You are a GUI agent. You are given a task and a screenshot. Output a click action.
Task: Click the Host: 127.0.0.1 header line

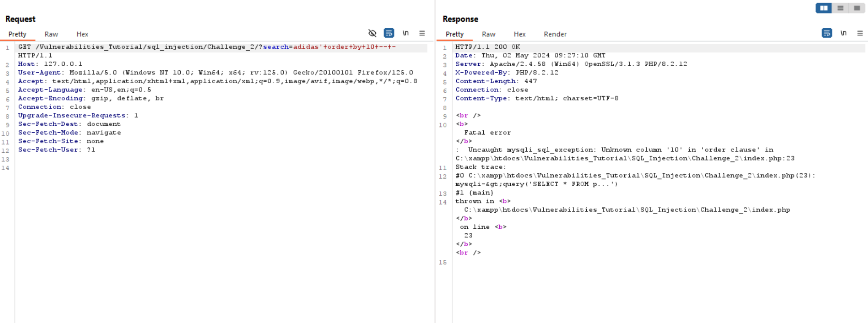50,64
